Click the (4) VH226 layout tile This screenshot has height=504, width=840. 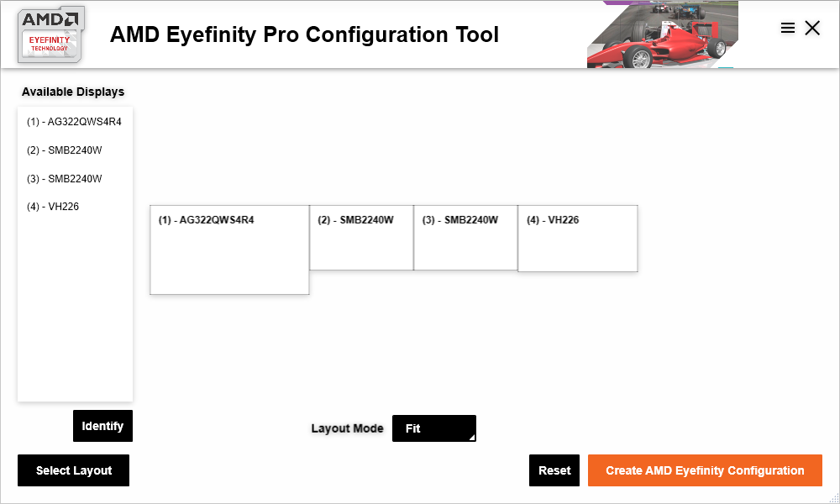click(x=578, y=239)
